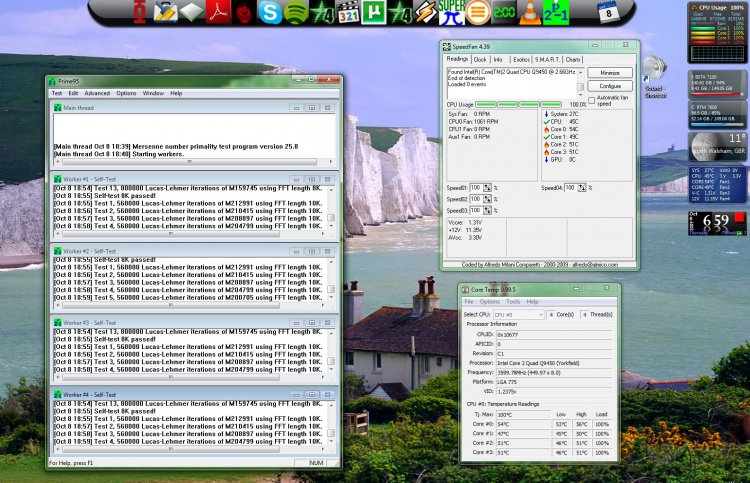
Task: Switch to SpeedFan Info tab
Action: point(498,60)
